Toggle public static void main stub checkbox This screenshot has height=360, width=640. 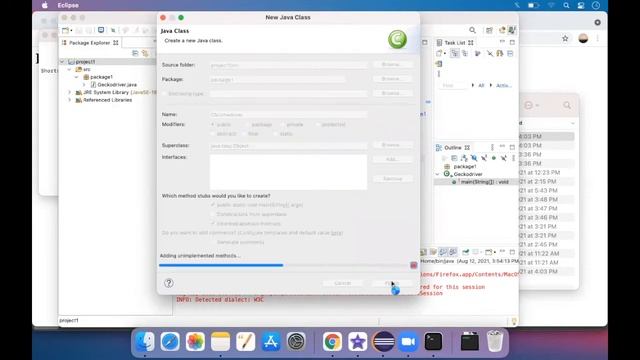point(213,205)
